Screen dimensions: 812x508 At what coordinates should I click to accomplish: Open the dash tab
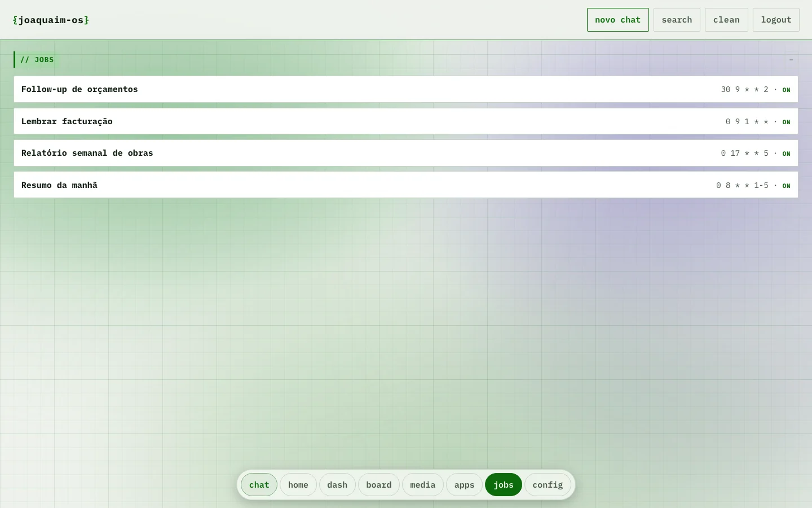coord(337,485)
